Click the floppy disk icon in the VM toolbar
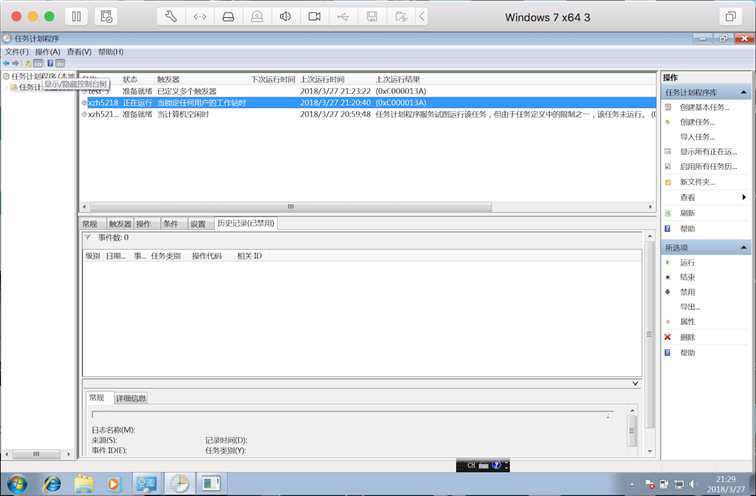 coord(372,17)
